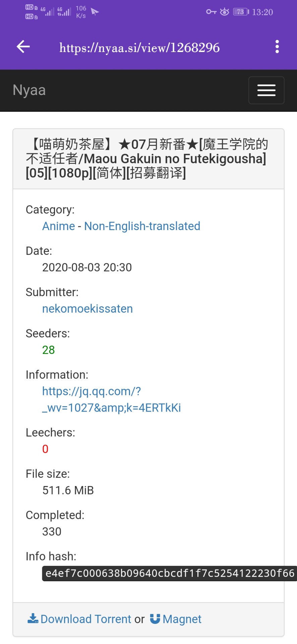Tap the alarm clock icon in the status bar
Viewport: 297px width, 644px height.
click(224, 12)
